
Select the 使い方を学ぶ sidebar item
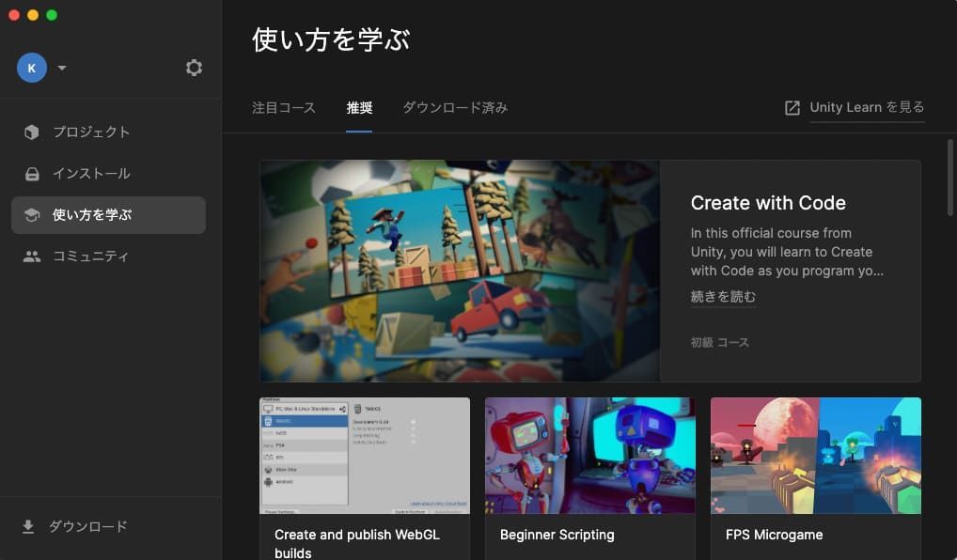pyautogui.click(x=109, y=215)
